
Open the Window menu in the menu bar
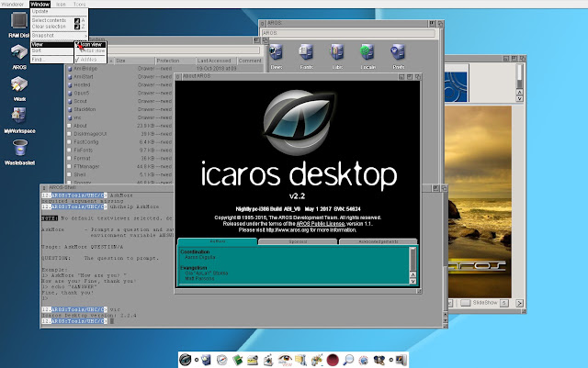tap(40, 4)
